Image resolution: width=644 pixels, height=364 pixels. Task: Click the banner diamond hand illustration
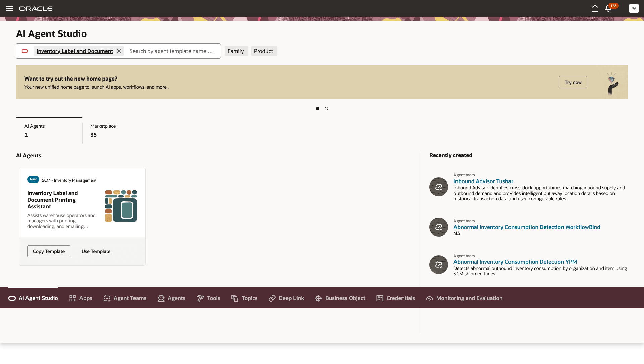tap(612, 85)
